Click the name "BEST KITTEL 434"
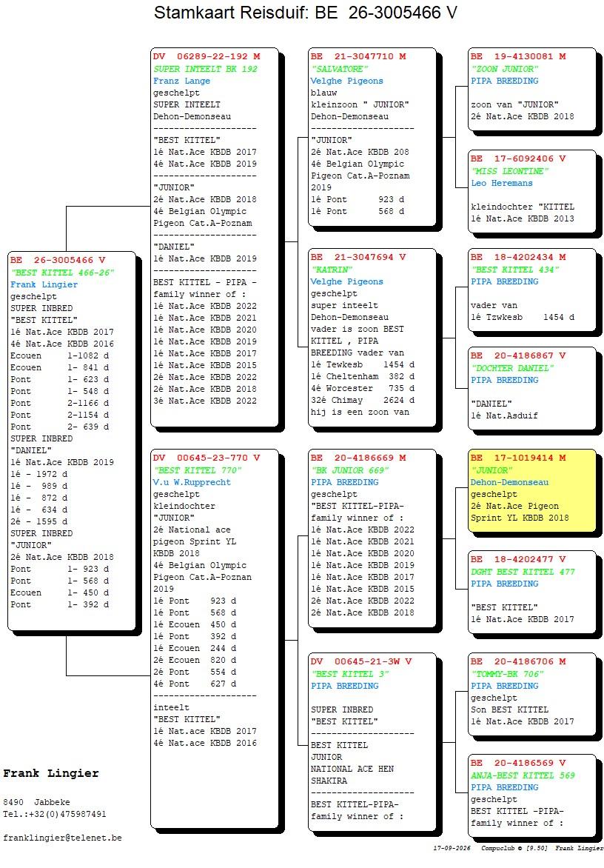Viewport: 604px width, 868px height. (515, 270)
